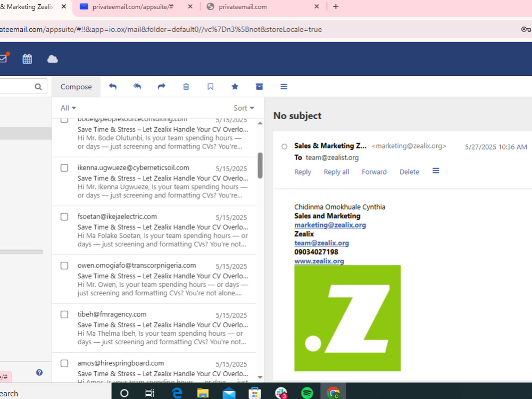The image size is (532, 399).
Task: Click Delete link in message header
Action: (409, 172)
